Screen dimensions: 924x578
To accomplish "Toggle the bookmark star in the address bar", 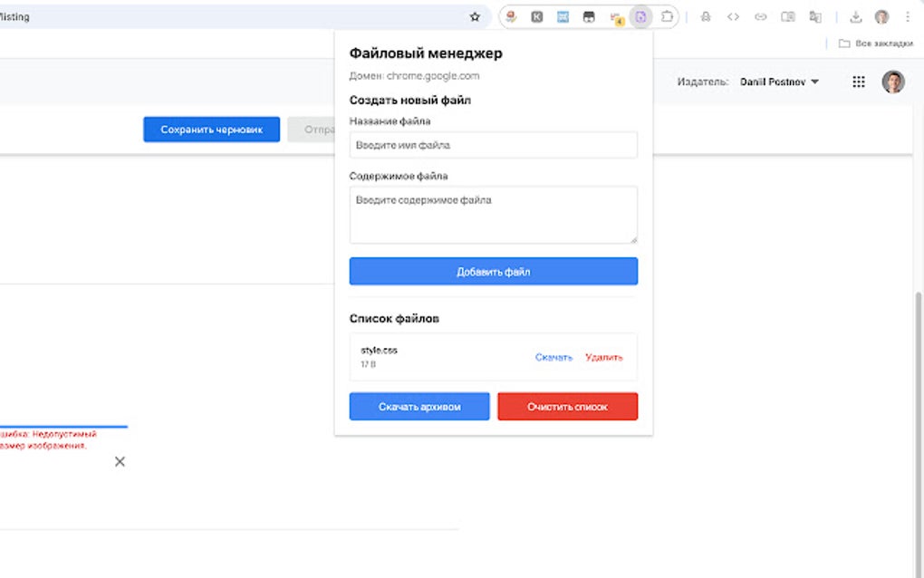I will pyautogui.click(x=474, y=15).
